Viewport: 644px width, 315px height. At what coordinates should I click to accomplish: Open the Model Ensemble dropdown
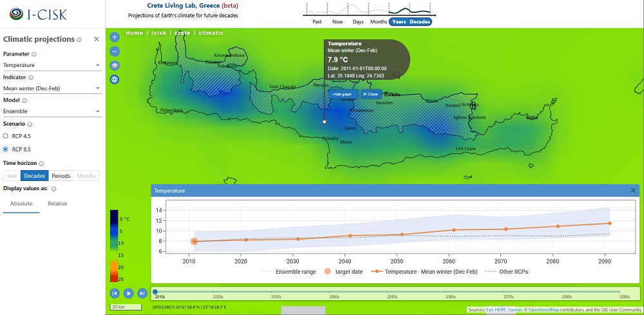tap(52, 111)
